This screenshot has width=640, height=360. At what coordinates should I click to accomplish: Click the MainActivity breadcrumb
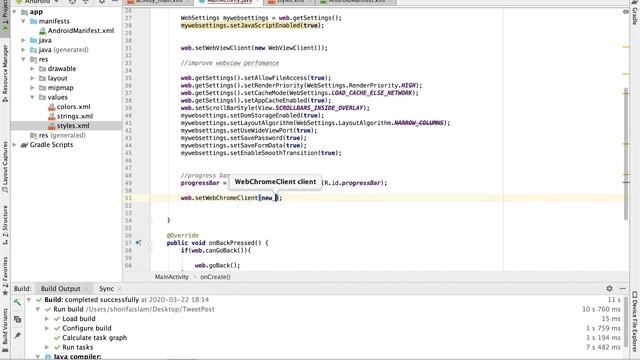171,277
